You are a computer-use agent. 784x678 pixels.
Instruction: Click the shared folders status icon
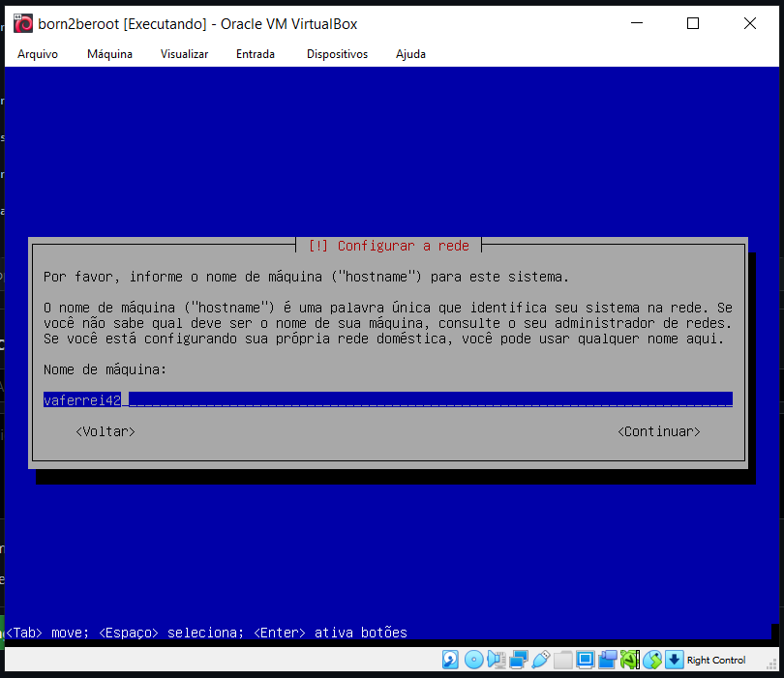tap(563, 660)
